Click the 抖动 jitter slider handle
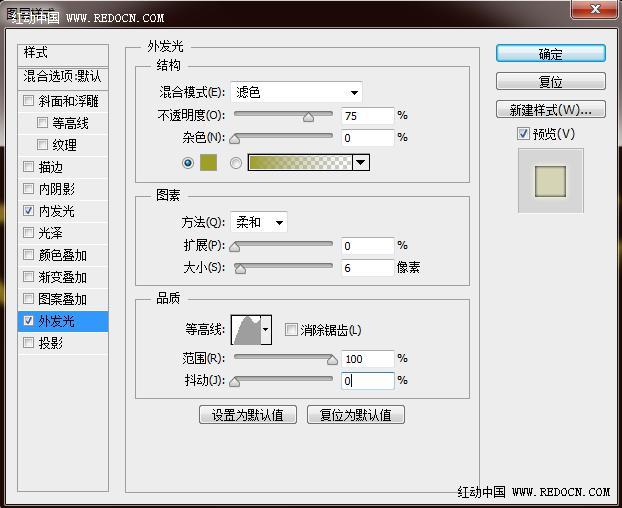The image size is (622, 508). (235, 381)
